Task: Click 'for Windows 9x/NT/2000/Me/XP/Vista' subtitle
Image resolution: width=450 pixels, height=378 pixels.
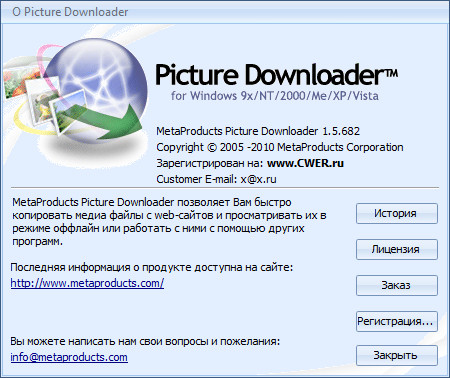Action: (x=275, y=96)
